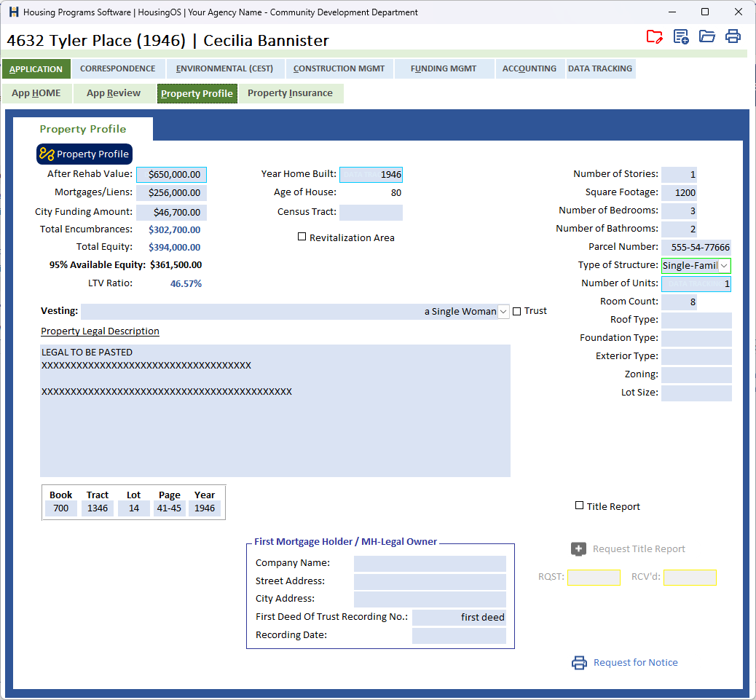Screen dimensions: 756x700
Task: Click the City Funding Amount field
Action: [172, 212]
